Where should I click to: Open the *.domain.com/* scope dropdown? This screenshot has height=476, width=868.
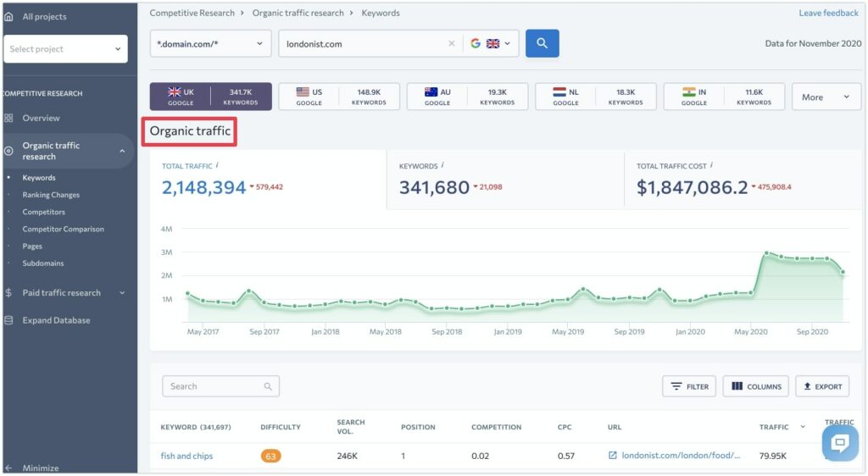[210, 43]
